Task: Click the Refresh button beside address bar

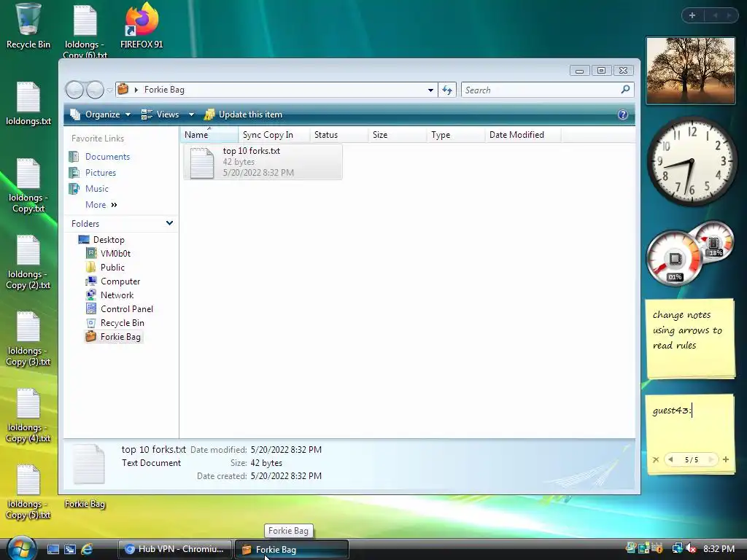Action: [x=447, y=90]
